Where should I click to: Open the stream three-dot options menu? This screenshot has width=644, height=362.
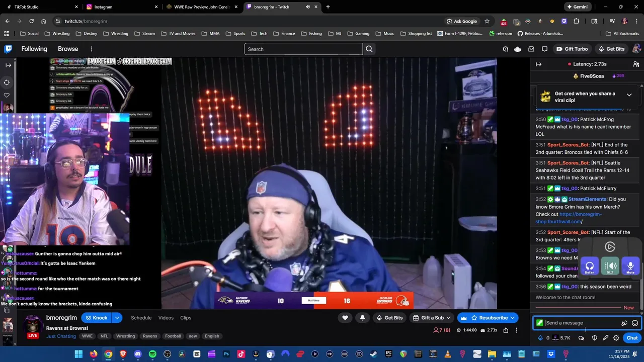pyautogui.click(x=516, y=330)
